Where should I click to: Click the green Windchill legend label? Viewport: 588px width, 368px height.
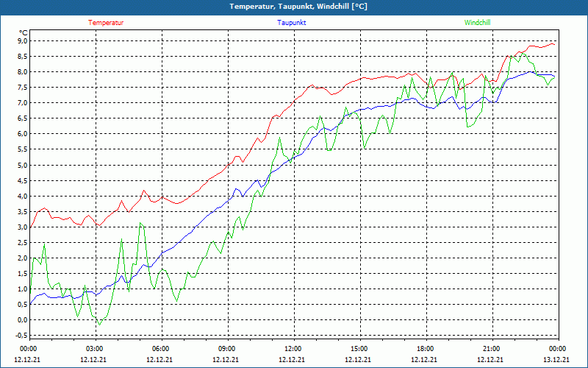477,23
